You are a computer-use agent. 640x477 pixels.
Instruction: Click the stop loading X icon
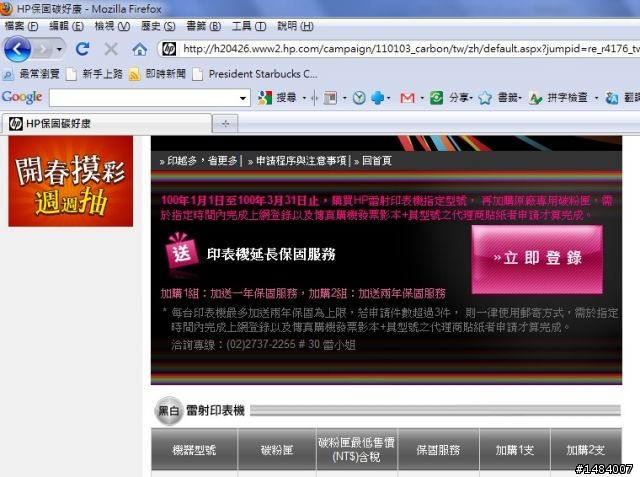tap(111, 49)
